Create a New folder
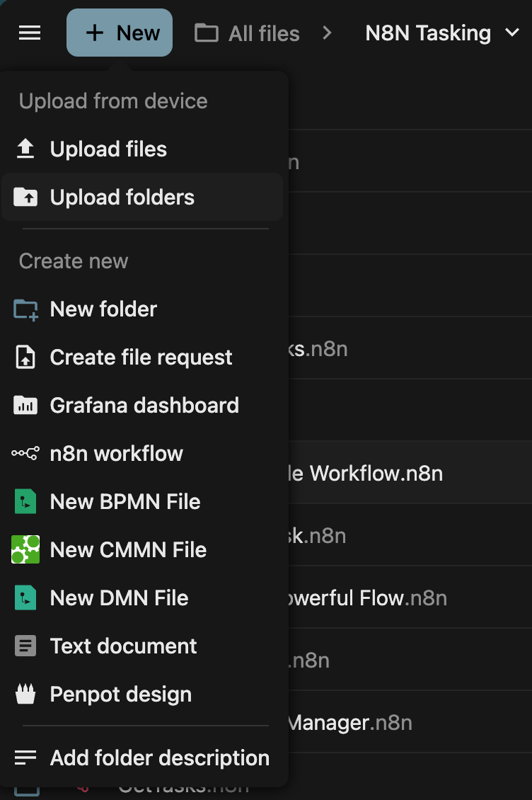Screen dimensions: 532x800 (142, 309)
